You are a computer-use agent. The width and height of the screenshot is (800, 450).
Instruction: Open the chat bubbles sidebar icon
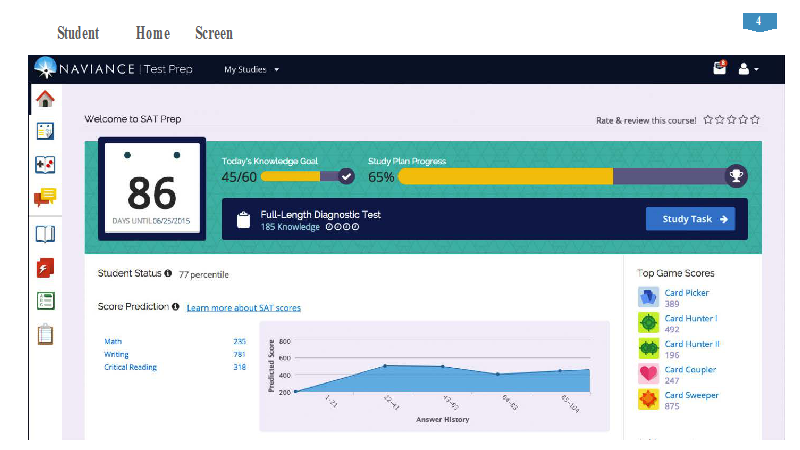click(x=45, y=197)
